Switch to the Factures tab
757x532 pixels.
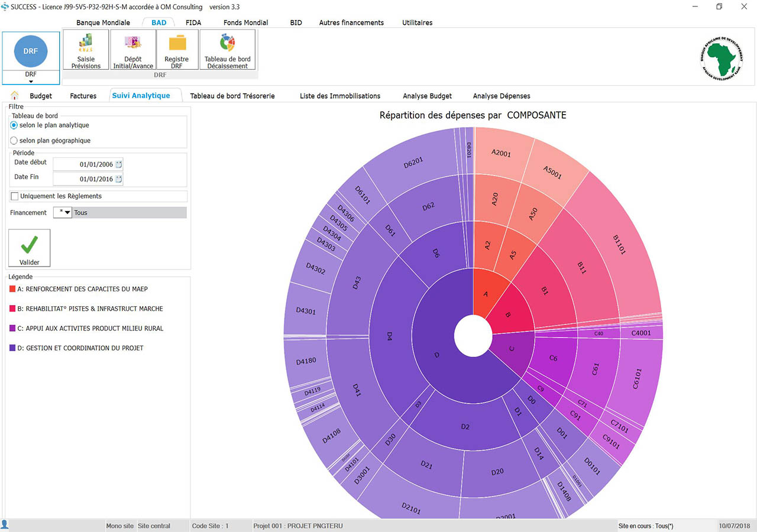(83, 96)
